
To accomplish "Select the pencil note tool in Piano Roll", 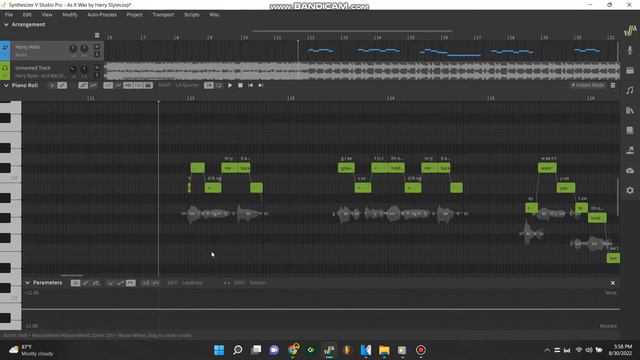I will point(62,85).
